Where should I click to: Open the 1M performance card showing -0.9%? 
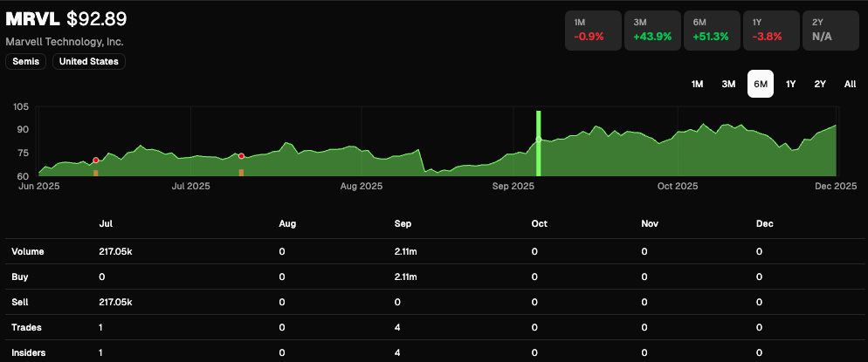click(593, 31)
